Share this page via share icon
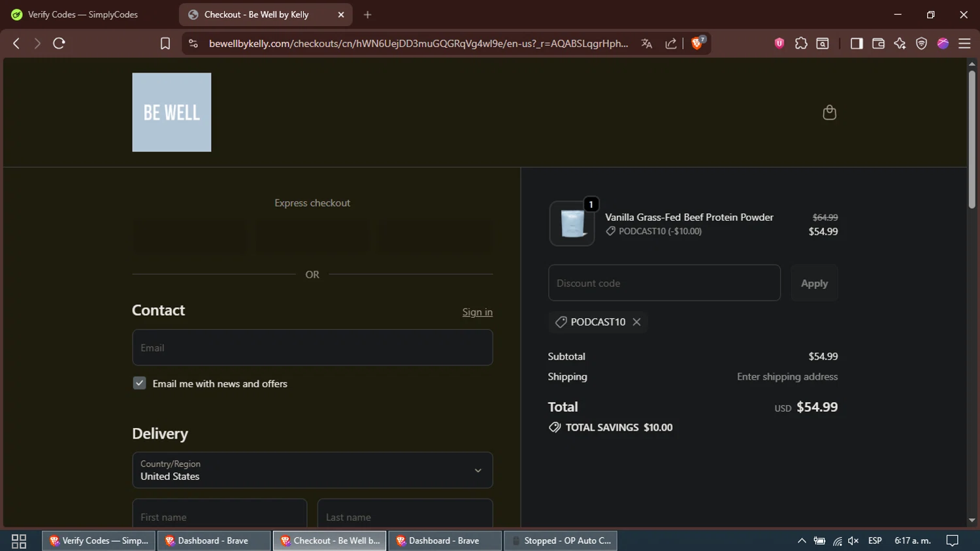980x551 pixels. (671, 43)
